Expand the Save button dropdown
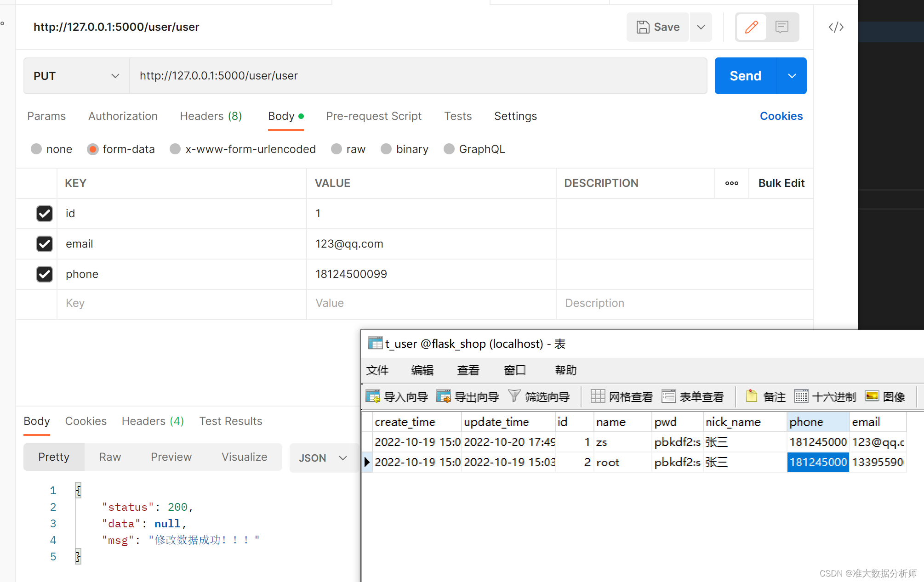 tap(701, 27)
